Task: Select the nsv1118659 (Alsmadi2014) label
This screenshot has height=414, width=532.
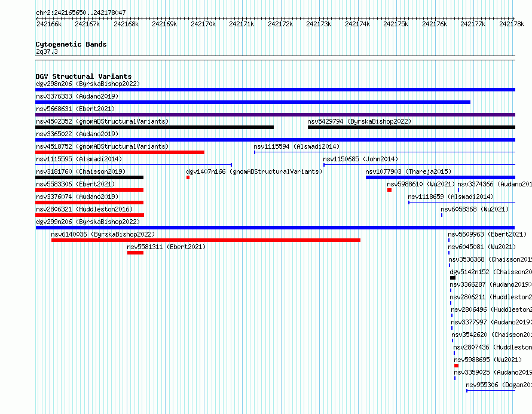Action: coord(451,197)
